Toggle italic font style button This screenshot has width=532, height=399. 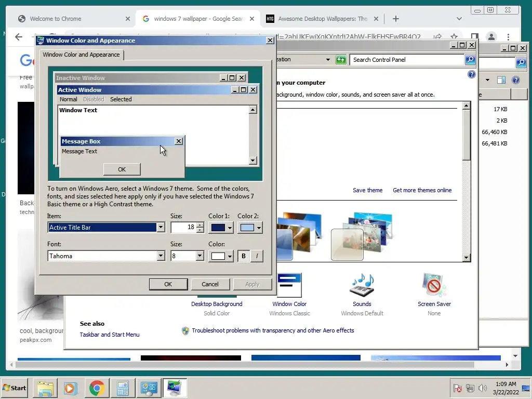(257, 256)
